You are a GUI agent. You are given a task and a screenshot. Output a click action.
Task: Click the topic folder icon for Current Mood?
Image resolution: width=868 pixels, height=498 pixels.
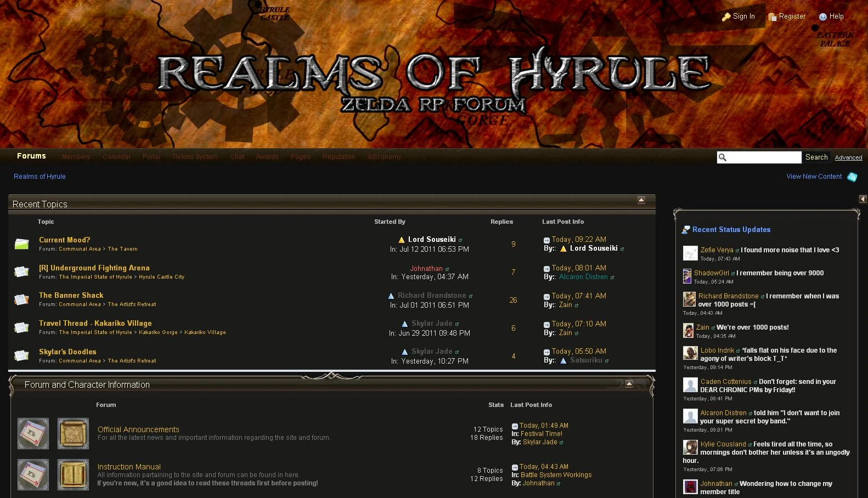pos(21,244)
